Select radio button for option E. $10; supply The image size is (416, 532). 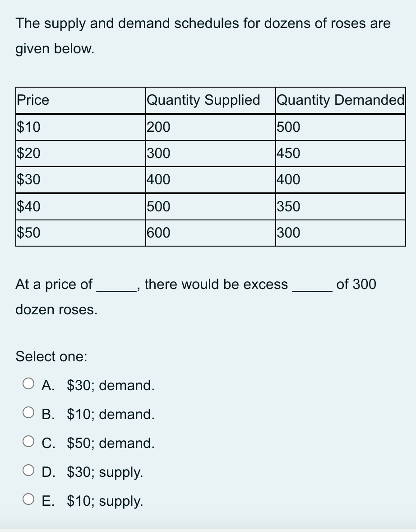click(28, 499)
